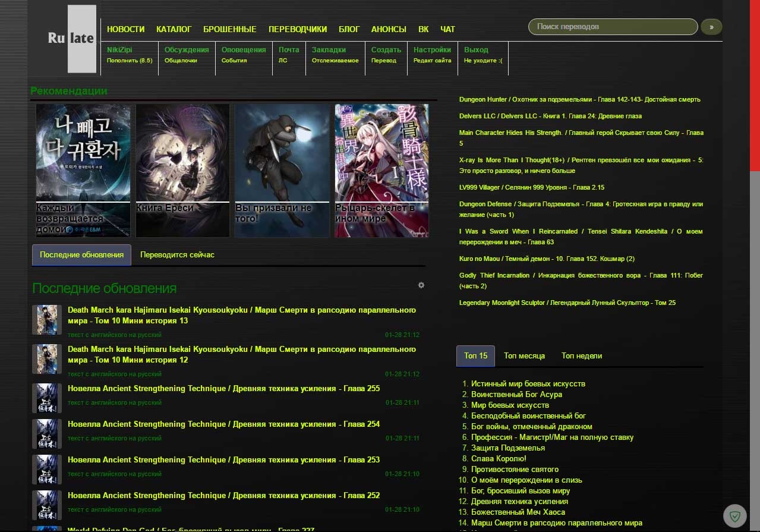Open the Настройки settings link
760x532 pixels.
pos(432,50)
